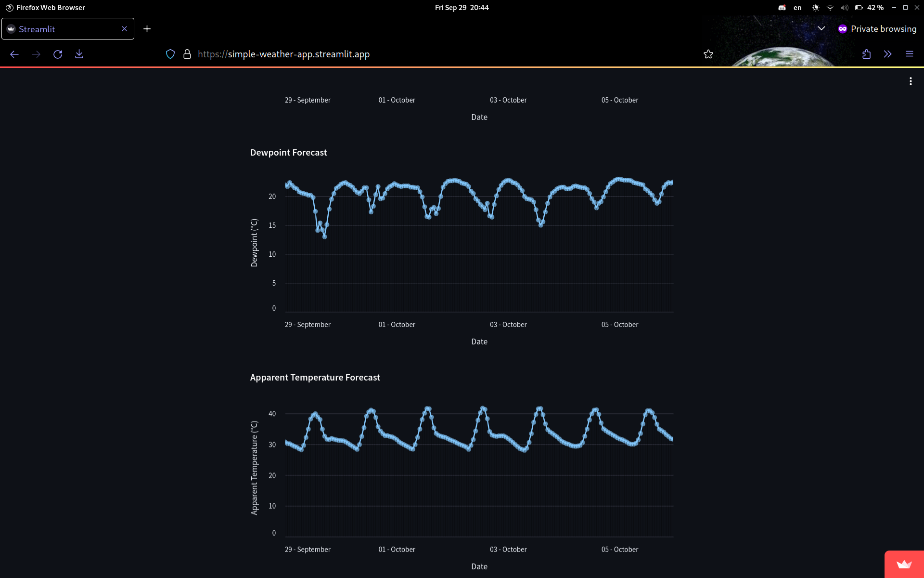
Task: Click the system volume icon
Action: click(x=844, y=8)
